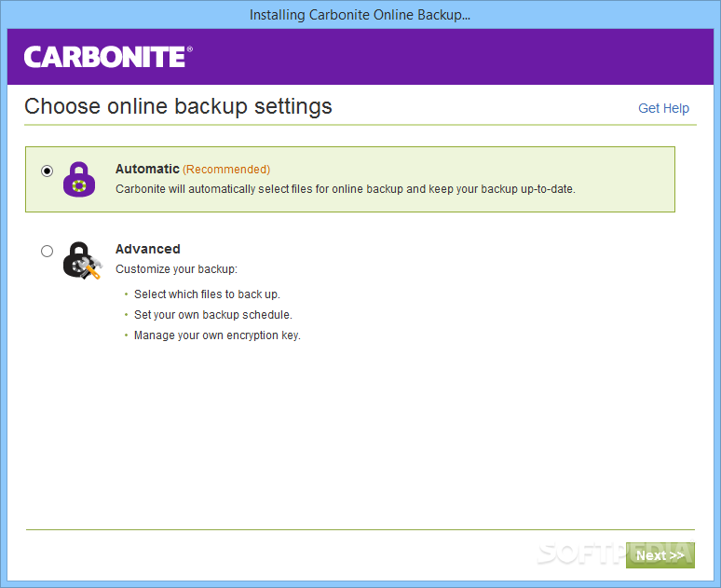Select the Automatic backup radio button
The image size is (721, 588).
point(47,171)
